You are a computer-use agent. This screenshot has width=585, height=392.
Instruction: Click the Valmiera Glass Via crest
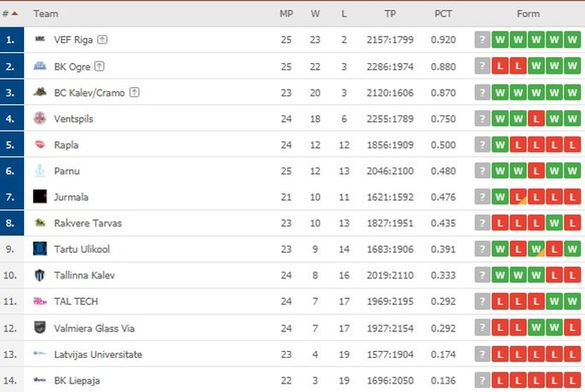point(39,327)
